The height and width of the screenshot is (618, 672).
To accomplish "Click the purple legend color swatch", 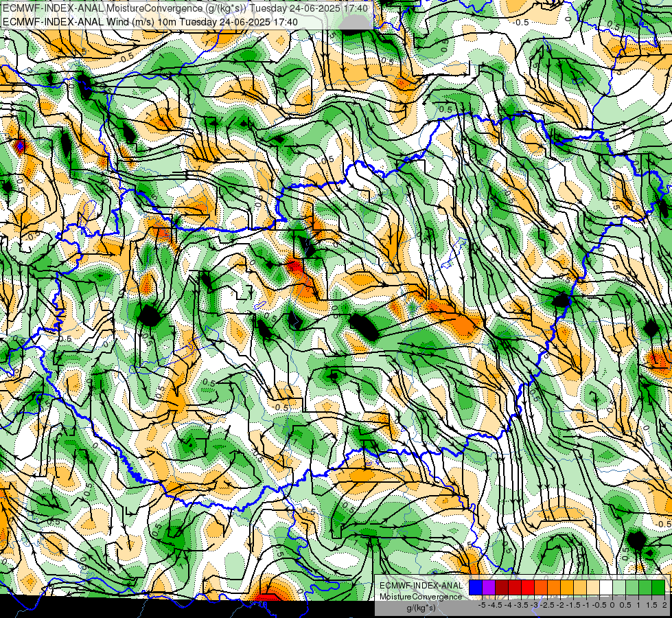I will tap(489, 587).
